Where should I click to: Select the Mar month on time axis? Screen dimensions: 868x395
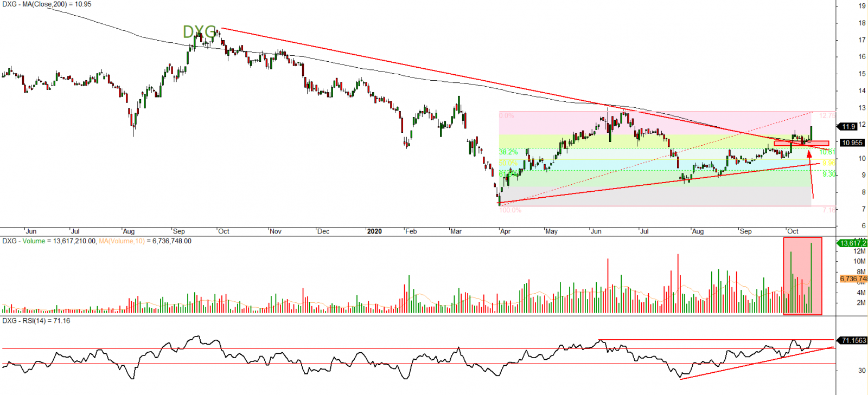point(456,231)
